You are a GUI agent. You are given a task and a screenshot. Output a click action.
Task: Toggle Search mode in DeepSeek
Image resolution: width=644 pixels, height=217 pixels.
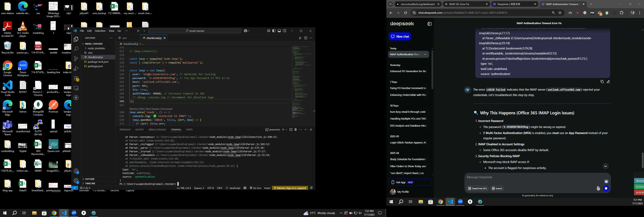497,188
